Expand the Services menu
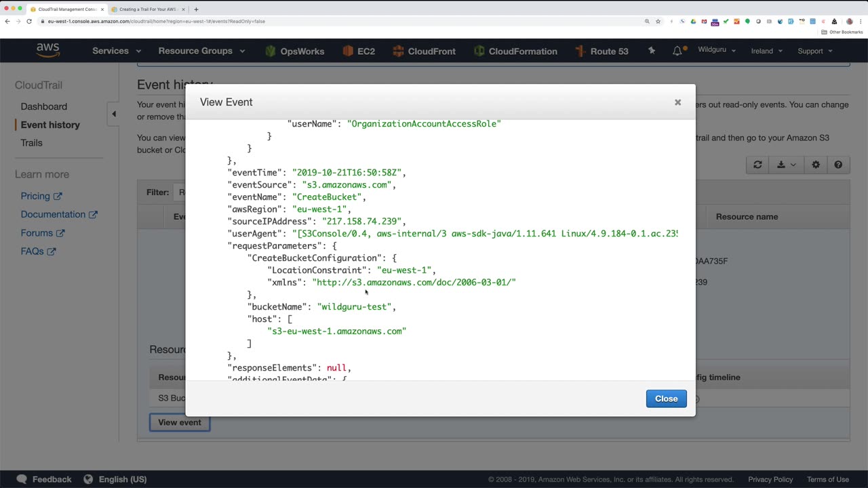 click(117, 51)
